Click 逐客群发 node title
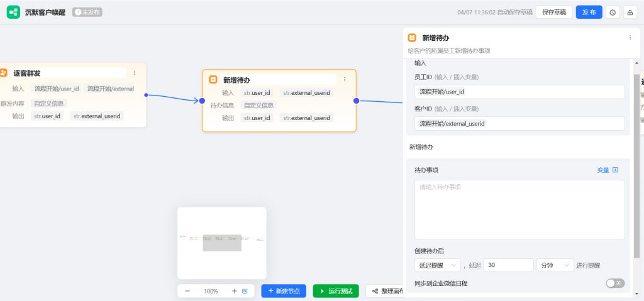The width and height of the screenshot is (644, 301). click(26, 73)
